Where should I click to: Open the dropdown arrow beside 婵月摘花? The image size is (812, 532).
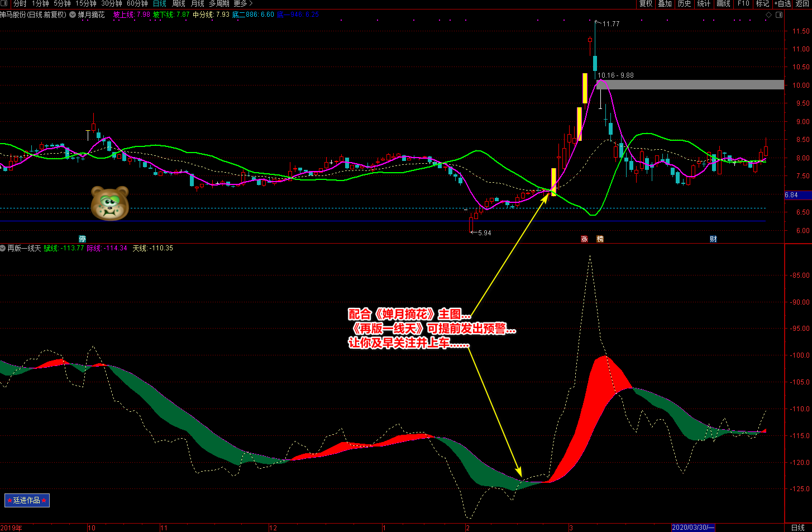71,15
